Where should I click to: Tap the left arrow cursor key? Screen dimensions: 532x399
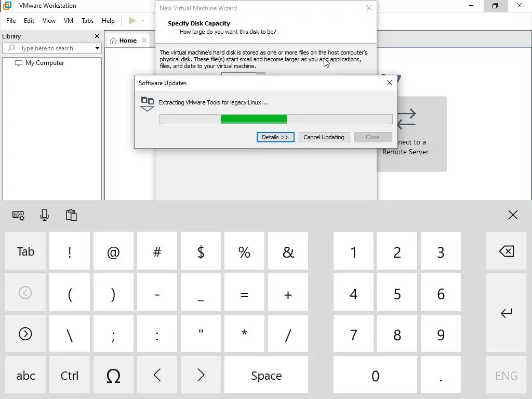[157, 375]
